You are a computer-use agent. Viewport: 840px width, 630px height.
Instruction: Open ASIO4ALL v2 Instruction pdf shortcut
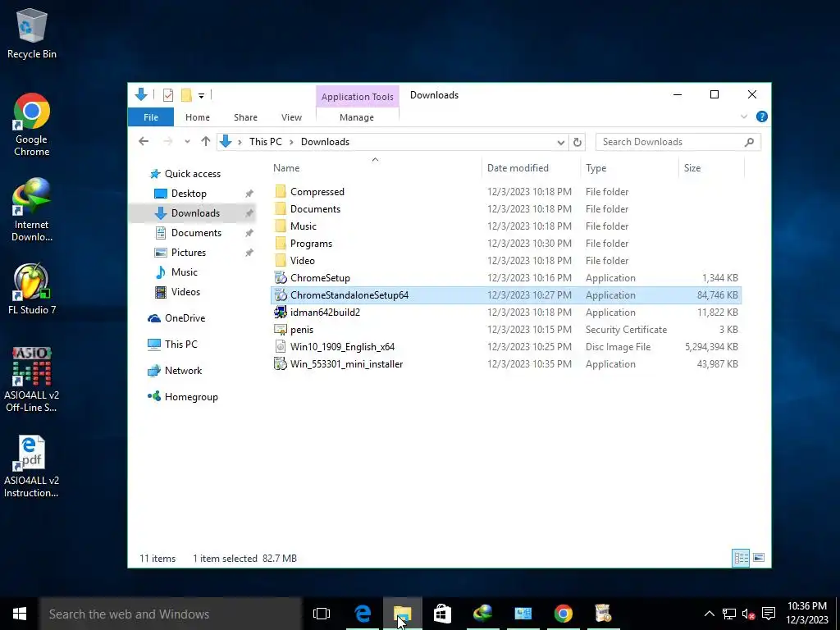tap(32, 467)
